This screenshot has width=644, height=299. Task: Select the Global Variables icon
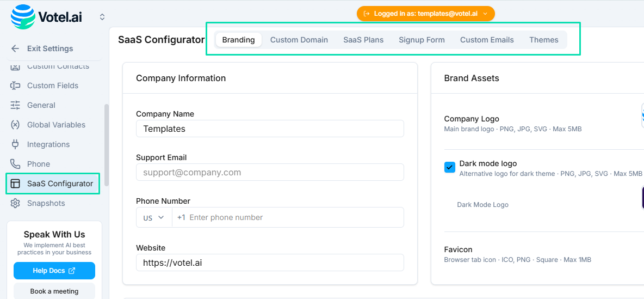pos(15,125)
